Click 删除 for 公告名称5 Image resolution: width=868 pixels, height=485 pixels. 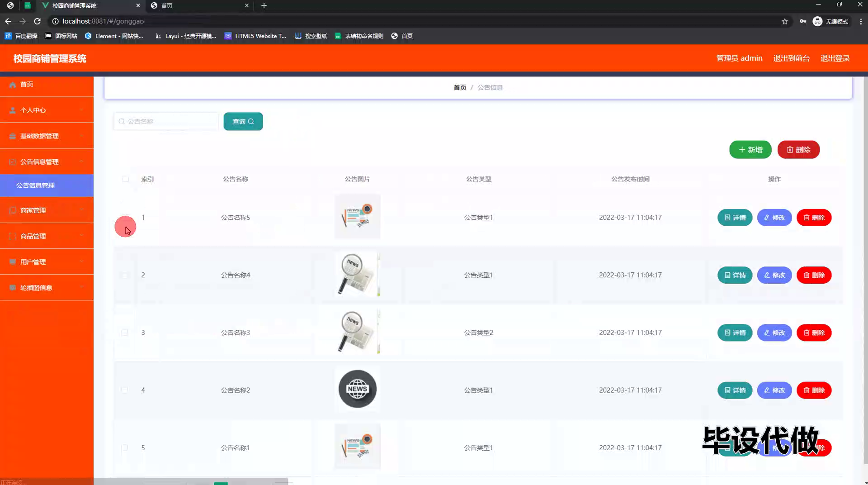(814, 218)
